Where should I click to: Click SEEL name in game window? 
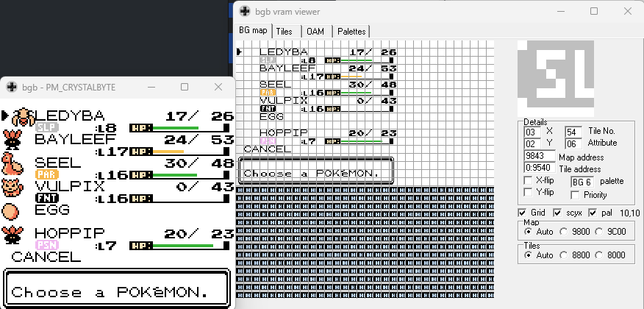click(58, 163)
